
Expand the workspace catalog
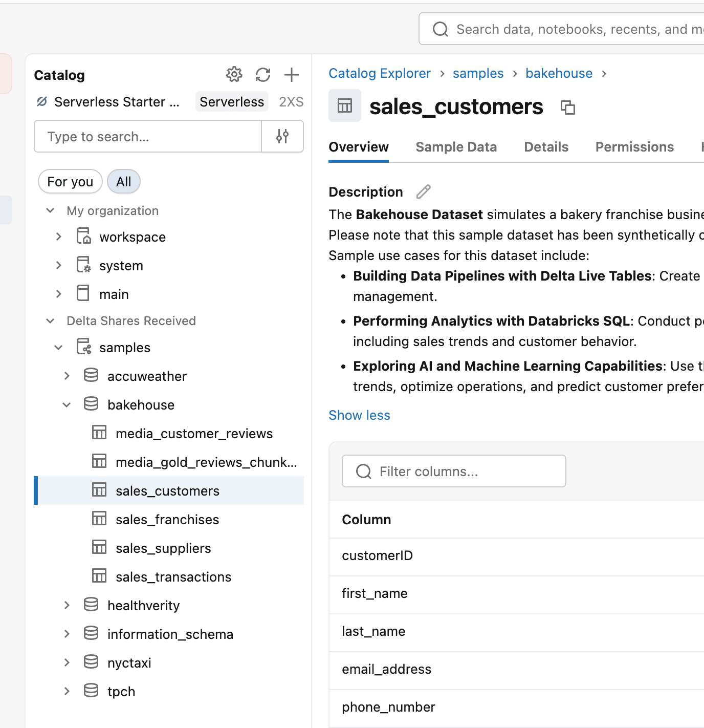(59, 237)
